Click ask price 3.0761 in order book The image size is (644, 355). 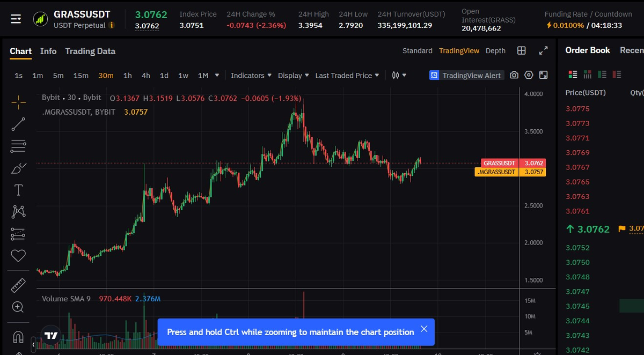[x=577, y=211]
